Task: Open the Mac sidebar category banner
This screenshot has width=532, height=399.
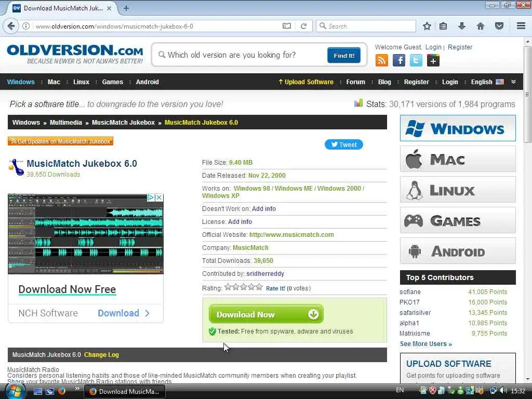Action: coord(458,159)
